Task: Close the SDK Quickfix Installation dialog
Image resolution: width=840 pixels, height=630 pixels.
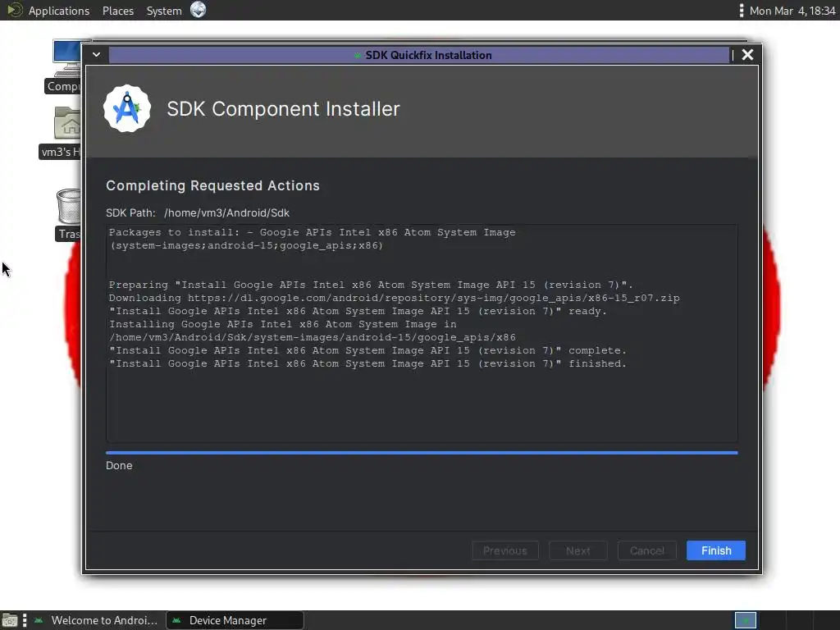Action: tap(747, 55)
